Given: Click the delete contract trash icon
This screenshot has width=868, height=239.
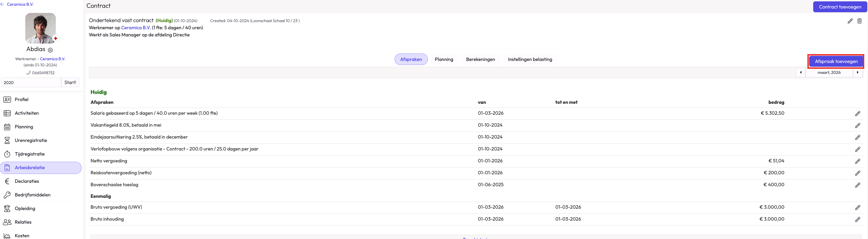Looking at the screenshot, I should click(859, 21).
